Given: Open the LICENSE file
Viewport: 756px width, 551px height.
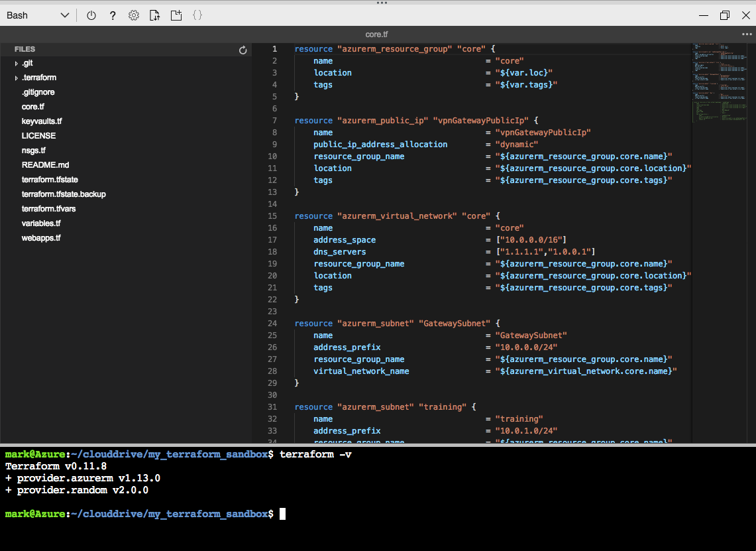Looking at the screenshot, I should [x=38, y=135].
